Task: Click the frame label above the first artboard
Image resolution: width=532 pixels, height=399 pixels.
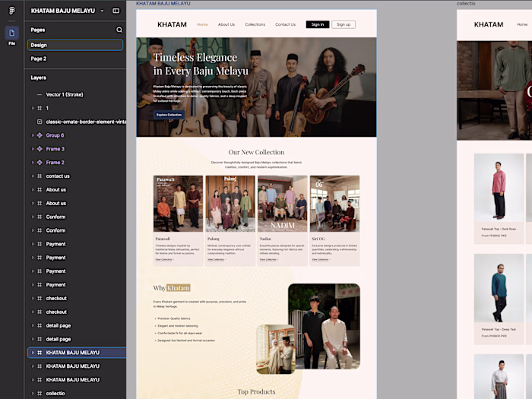Action: [163, 3]
